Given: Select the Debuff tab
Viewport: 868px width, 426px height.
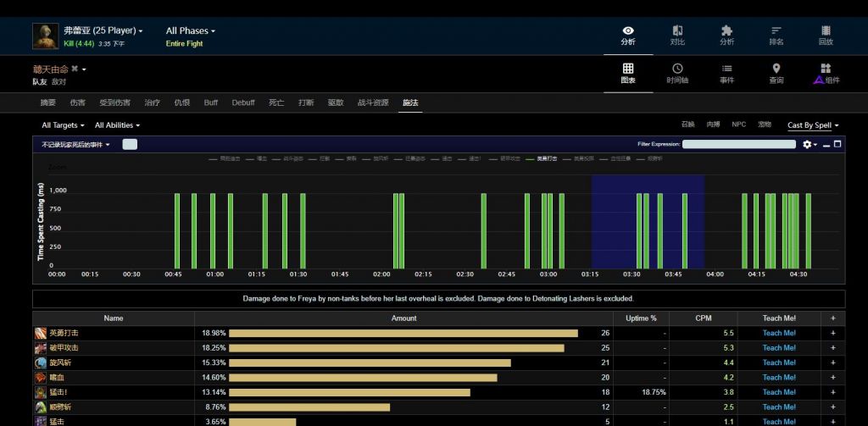Looking at the screenshot, I should 242,102.
